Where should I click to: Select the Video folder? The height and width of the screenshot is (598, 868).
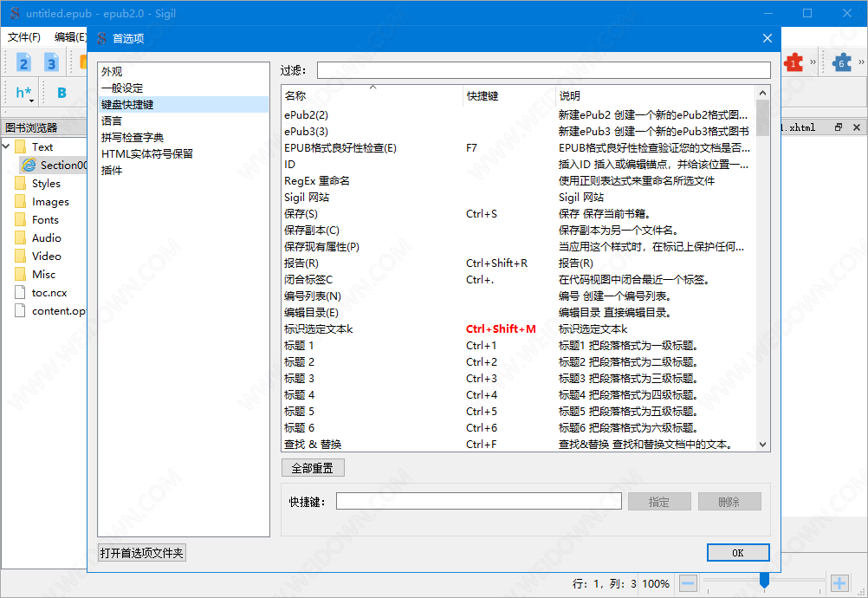[47, 257]
